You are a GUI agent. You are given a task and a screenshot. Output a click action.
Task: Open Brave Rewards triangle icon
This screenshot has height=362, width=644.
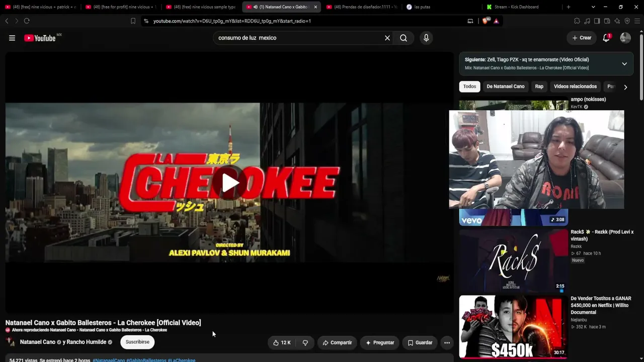pos(496,21)
